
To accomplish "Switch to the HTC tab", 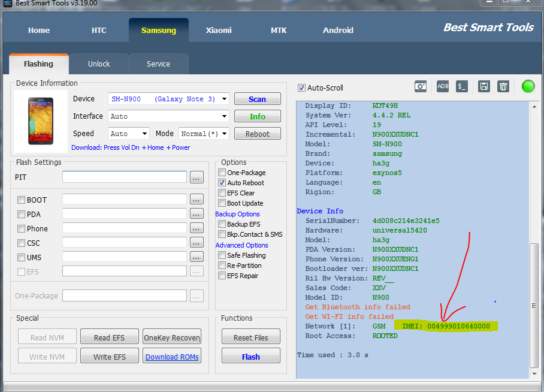I will [x=99, y=30].
